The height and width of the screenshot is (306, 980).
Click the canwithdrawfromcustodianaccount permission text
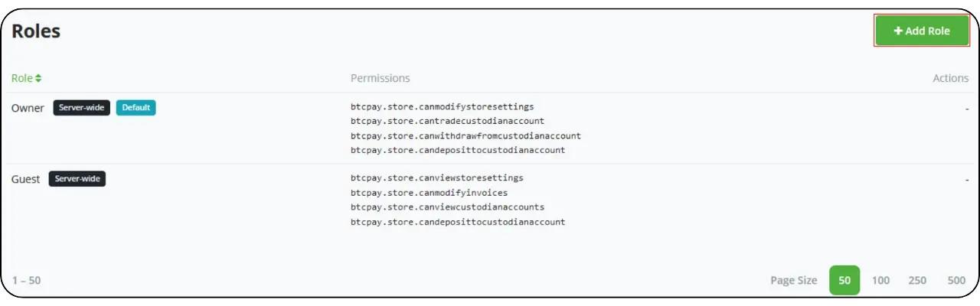(x=465, y=135)
